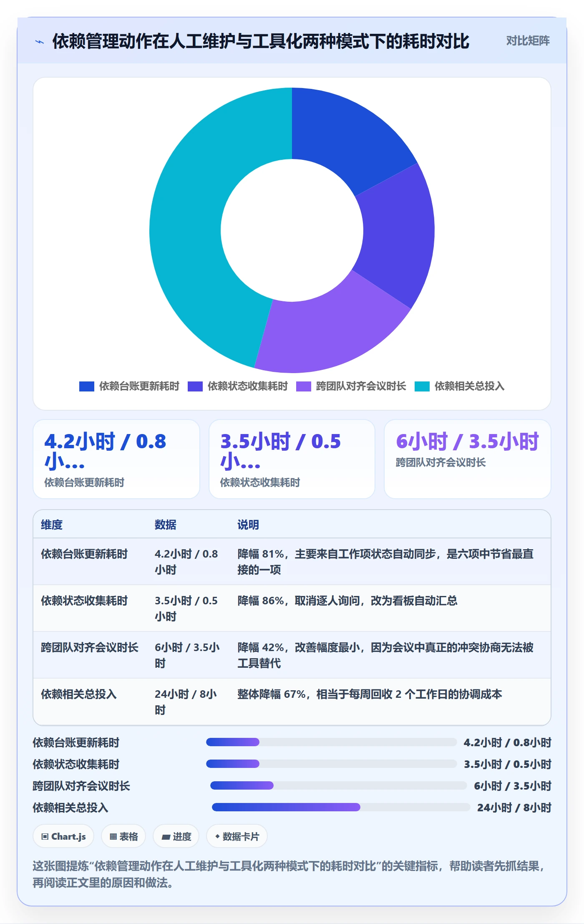Toggle the 依赖状态收集耗时 legend color swatch
Screen dimensions: 584x924
(195, 386)
